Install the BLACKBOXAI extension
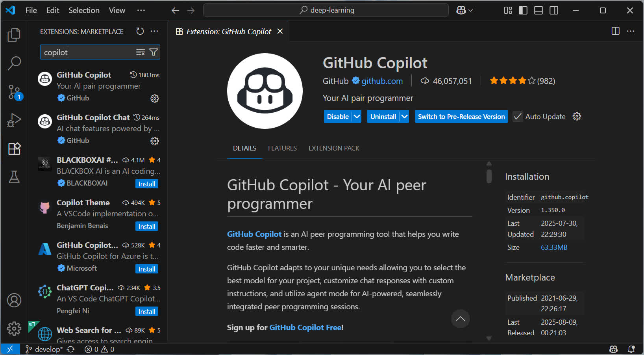Screen dimensions: 644x355 [x=147, y=184]
